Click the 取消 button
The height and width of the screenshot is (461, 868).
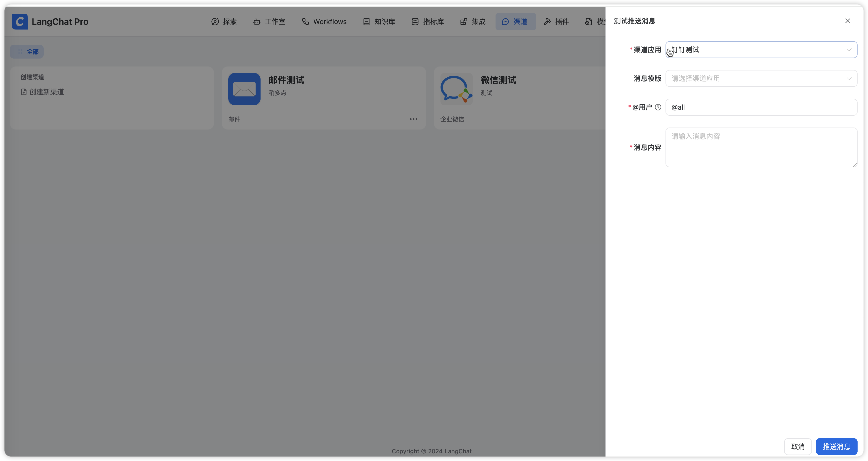(797, 447)
